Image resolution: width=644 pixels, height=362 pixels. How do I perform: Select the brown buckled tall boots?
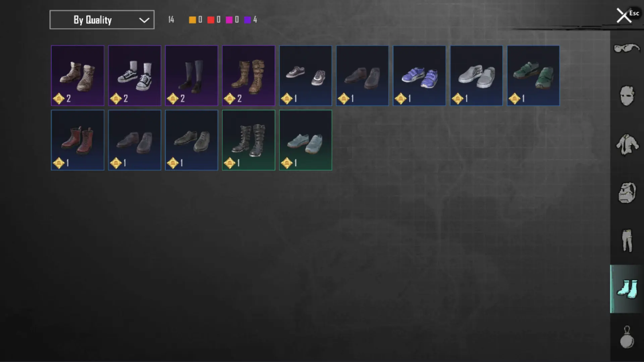(249, 75)
